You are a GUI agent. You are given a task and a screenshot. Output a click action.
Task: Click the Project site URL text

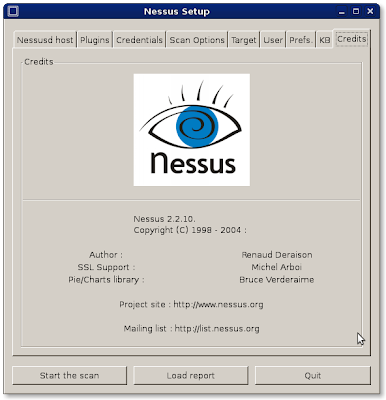click(218, 304)
